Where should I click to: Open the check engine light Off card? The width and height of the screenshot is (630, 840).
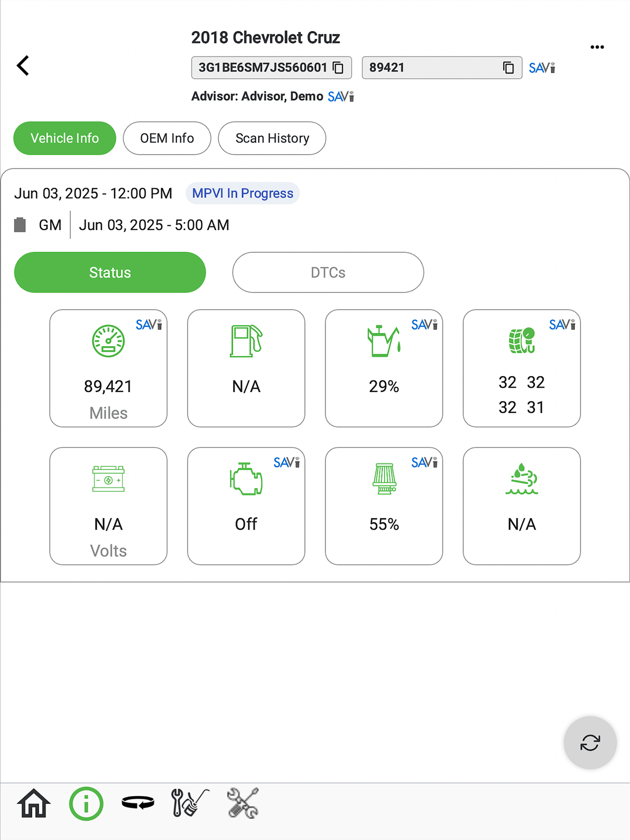click(246, 506)
